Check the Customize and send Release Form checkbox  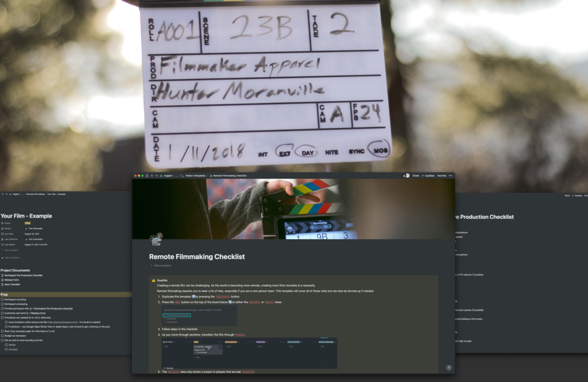click(x=2, y=313)
